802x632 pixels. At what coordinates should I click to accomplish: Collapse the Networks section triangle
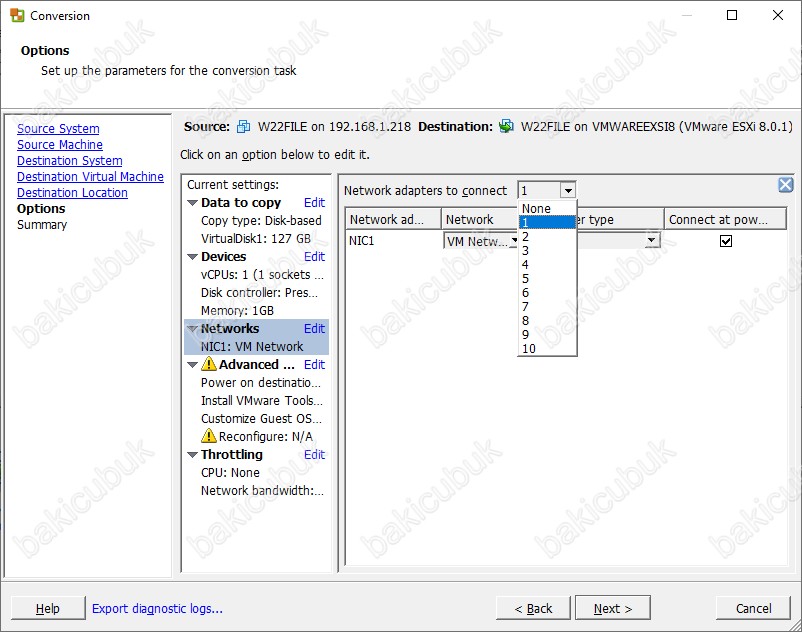click(192, 329)
